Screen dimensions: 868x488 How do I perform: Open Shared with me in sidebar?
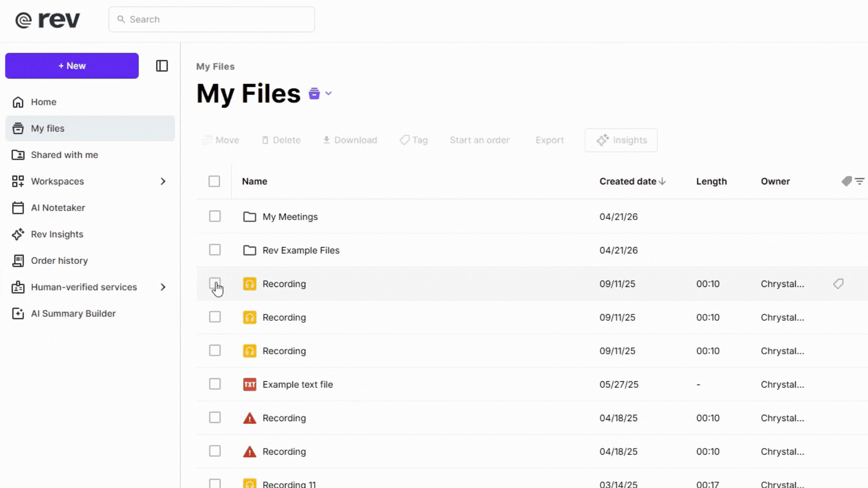click(x=90, y=155)
